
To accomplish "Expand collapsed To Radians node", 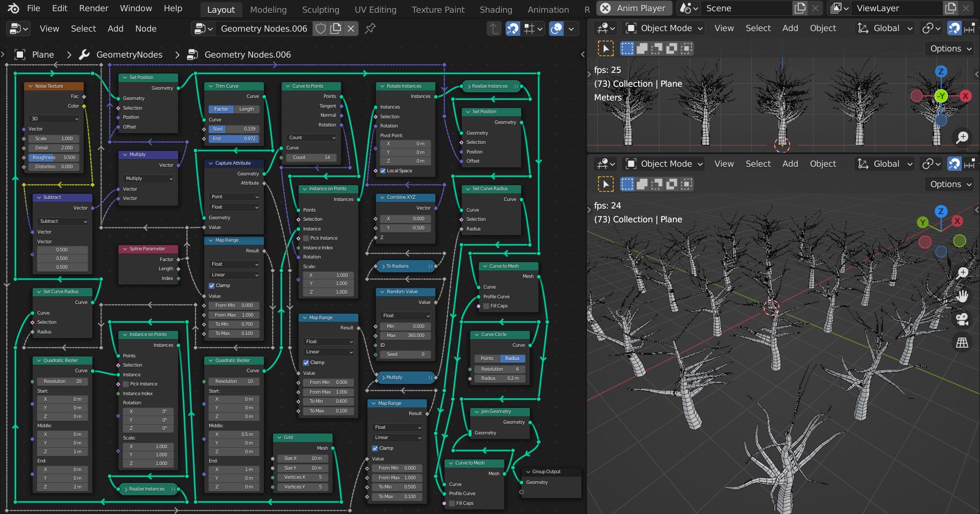I will point(383,266).
